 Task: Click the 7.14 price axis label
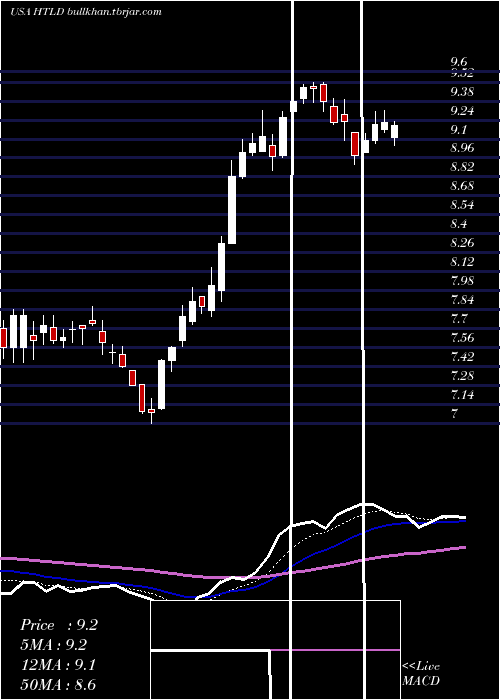(462, 395)
